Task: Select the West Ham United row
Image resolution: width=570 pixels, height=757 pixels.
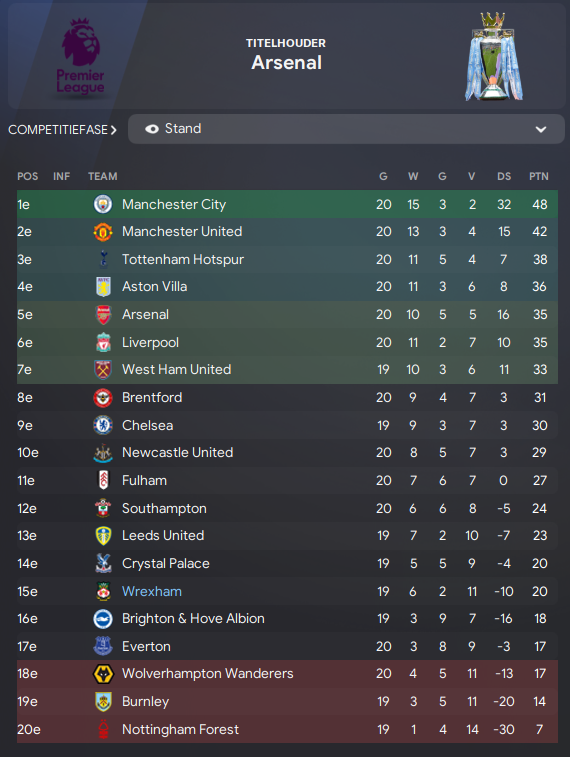Action: tap(287, 370)
